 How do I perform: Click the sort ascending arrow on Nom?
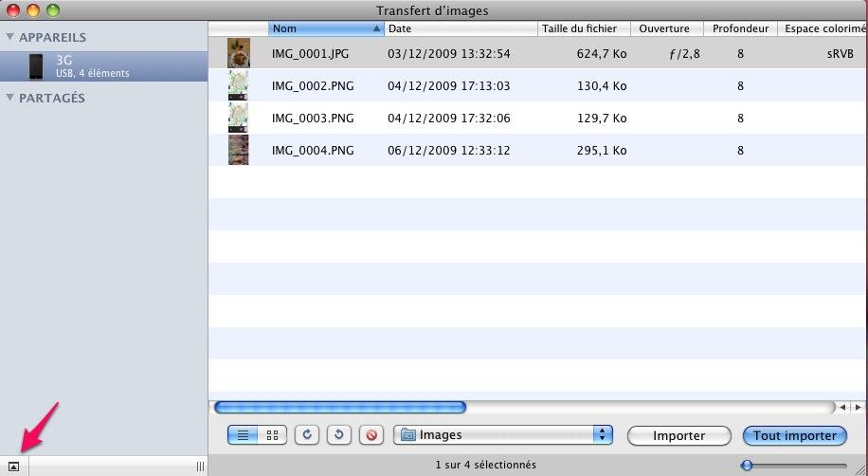pos(376,28)
